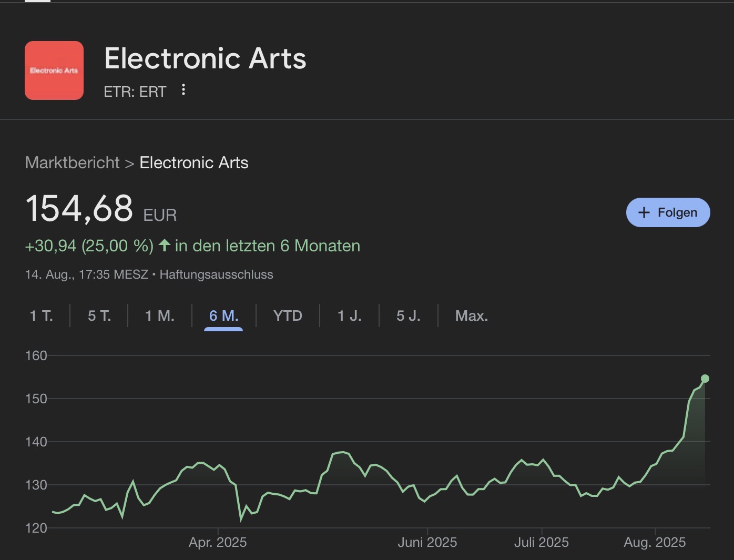Select the 1 M. time range
This screenshot has height=560, width=734.
pos(159,315)
